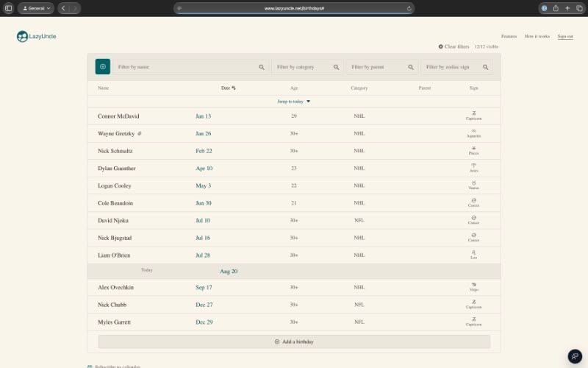Click the 29 age for Connor McDavid
588x368 pixels.
click(294, 116)
